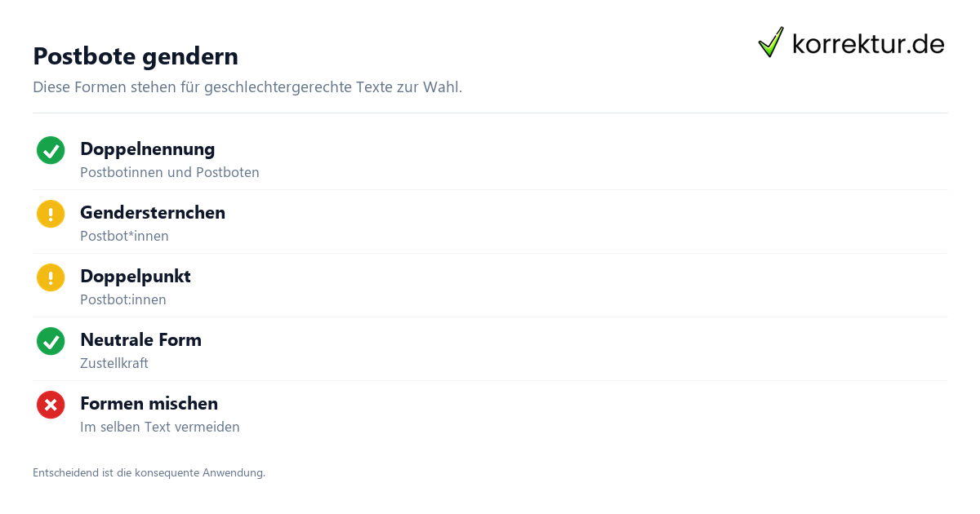Click the green checkmark icon beside Doppelnennung
The image size is (980, 514).
click(51, 150)
